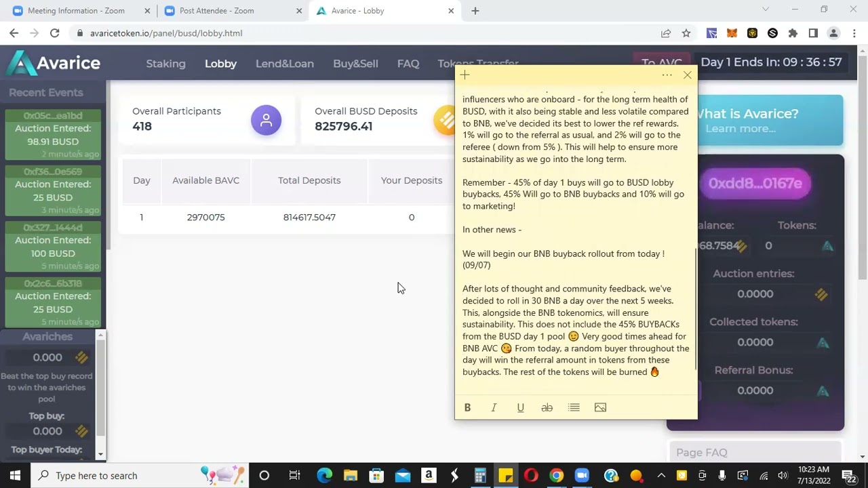This screenshot has width=868, height=488.
Task: Click the 814617.5047 deposits cell
Action: (309, 218)
